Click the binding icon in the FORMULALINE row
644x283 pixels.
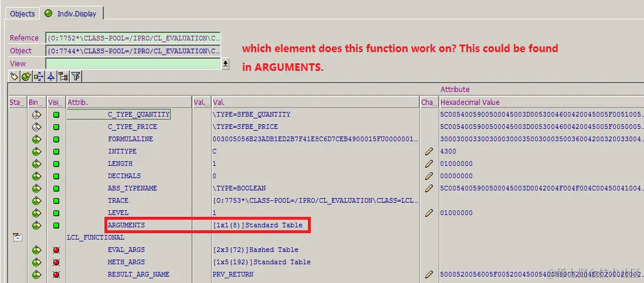point(37,139)
